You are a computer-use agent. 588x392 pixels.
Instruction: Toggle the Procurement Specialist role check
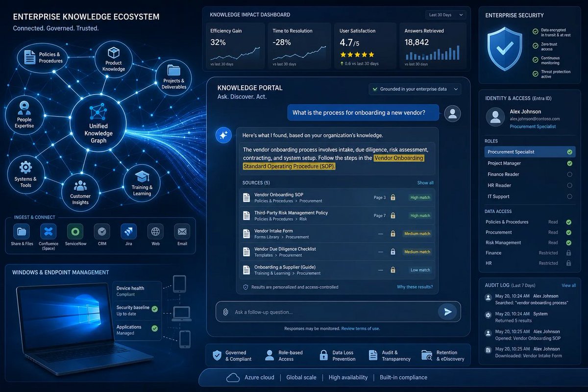click(x=569, y=152)
